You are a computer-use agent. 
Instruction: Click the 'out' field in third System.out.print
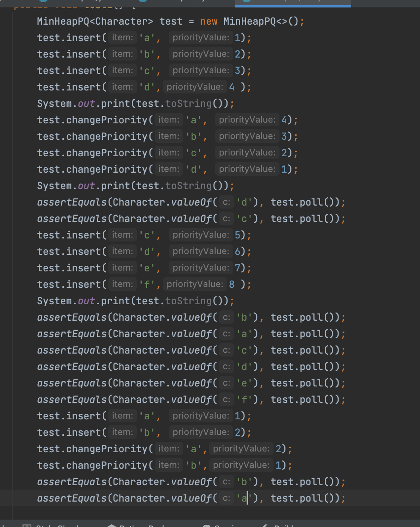(x=86, y=301)
